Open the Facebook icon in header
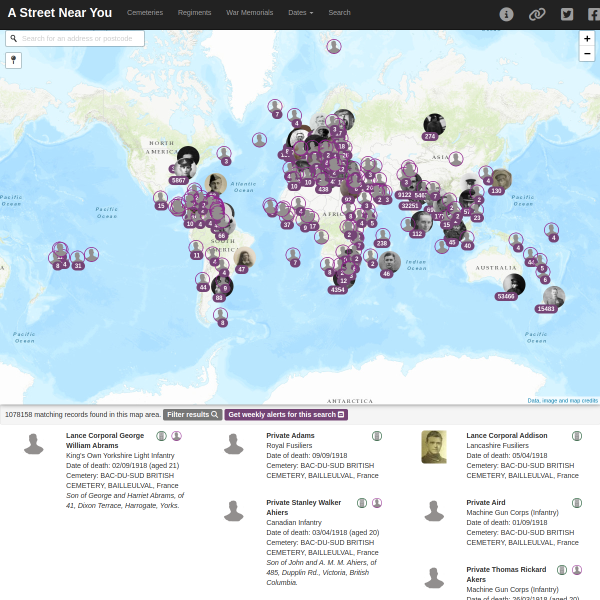This screenshot has width=600, height=600. 593,15
